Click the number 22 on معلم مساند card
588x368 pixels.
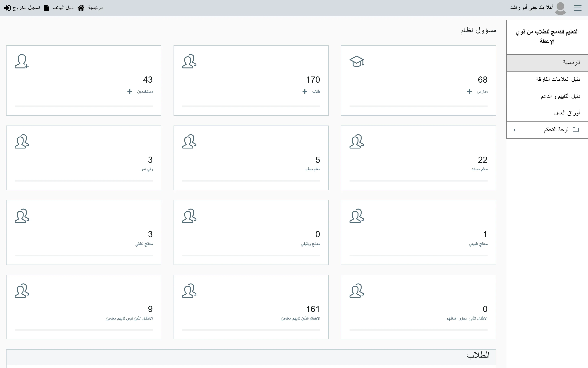coord(483,160)
